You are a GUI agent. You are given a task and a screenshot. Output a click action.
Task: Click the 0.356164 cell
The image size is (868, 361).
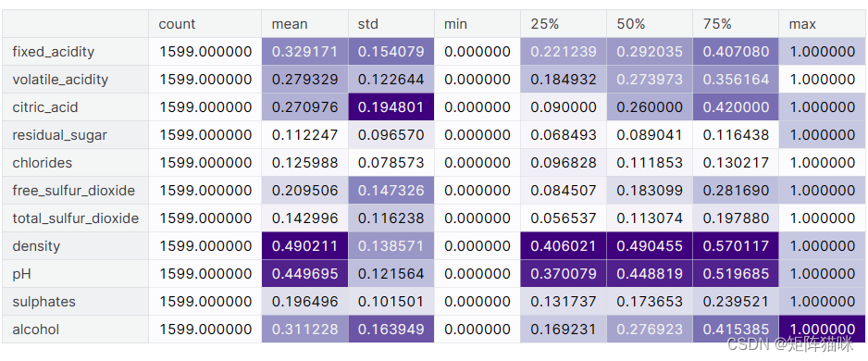coord(736,80)
